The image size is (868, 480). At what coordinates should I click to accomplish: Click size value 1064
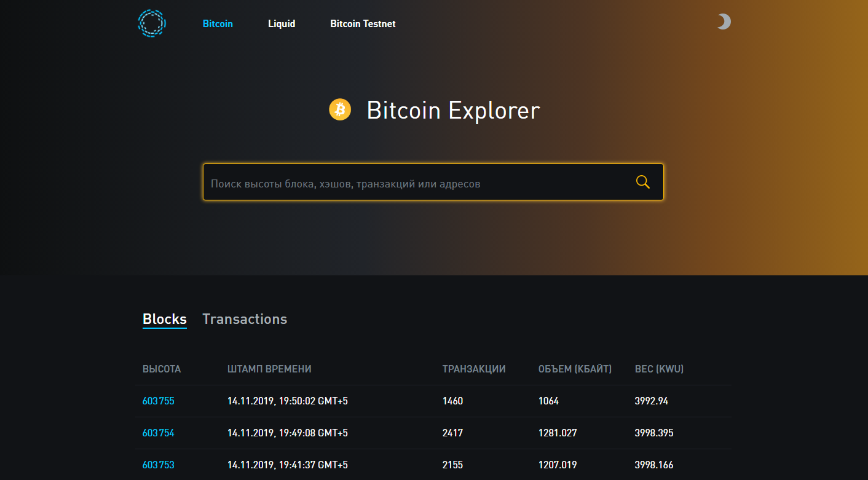pyautogui.click(x=548, y=401)
